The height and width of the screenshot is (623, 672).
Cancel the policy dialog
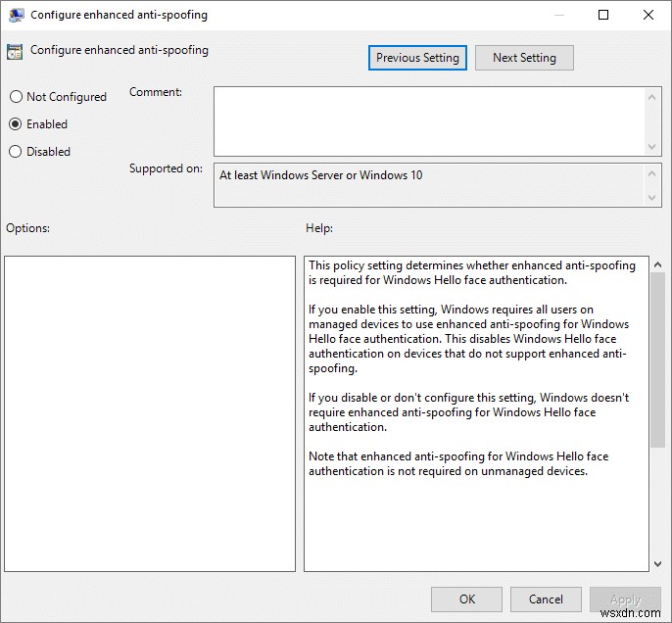pyautogui.click(x=546, y=599)
